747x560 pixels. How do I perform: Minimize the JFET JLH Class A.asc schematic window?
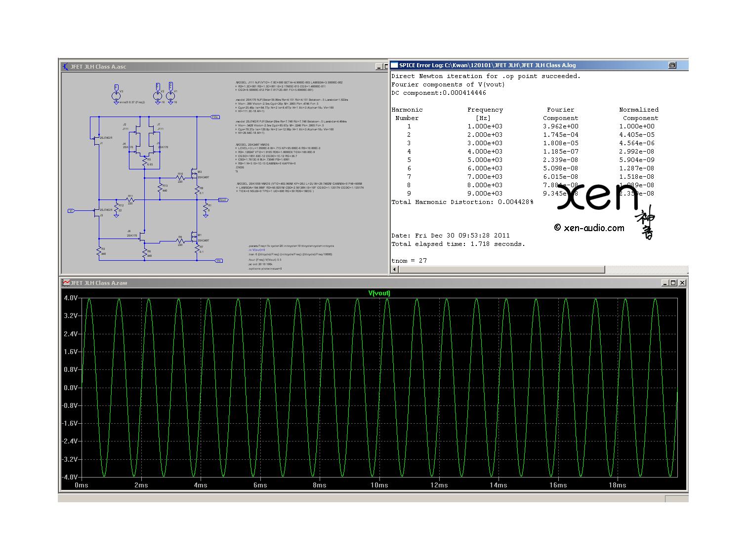(x=378, y=67)
